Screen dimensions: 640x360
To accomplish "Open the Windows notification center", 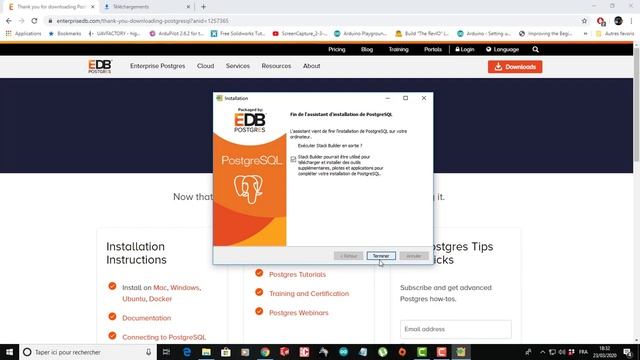I will point(628,352).
